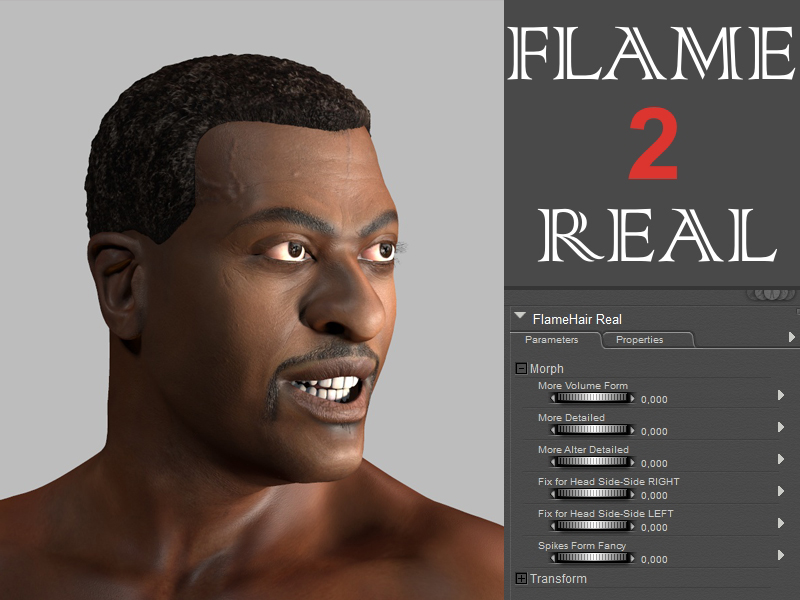Image resolution: width=800 pixels, height=600 pixels.
Task: Click the More Detailed label
Action: (571, 418)
